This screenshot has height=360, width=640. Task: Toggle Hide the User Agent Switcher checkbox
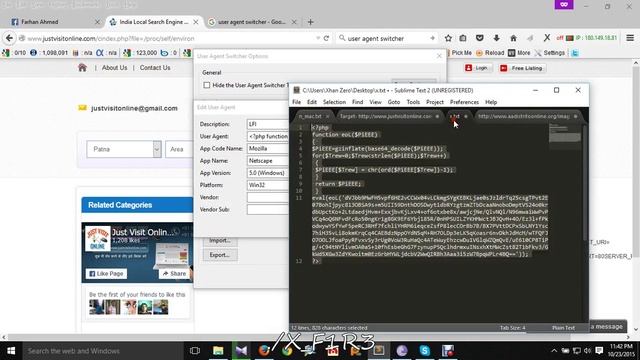(207, 85)
